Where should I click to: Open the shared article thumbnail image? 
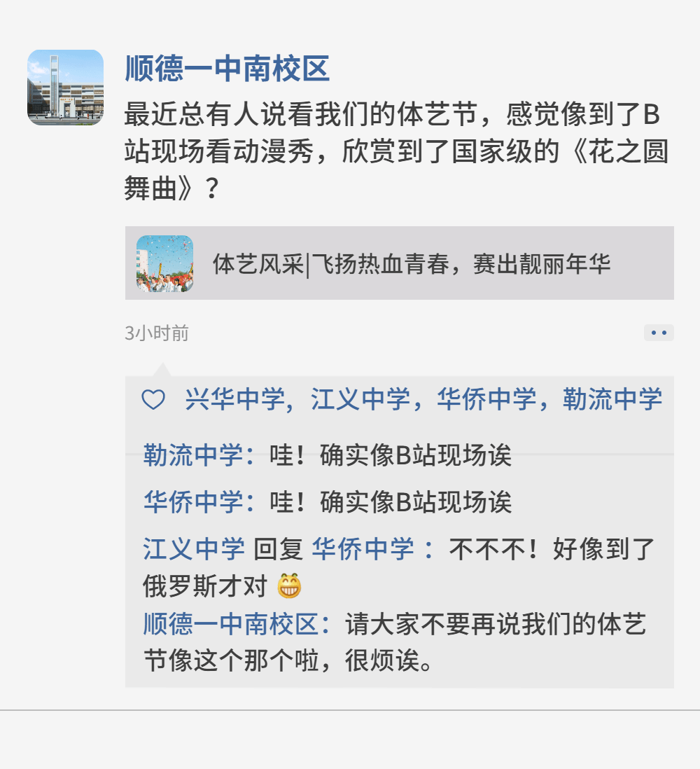point(164,263)
